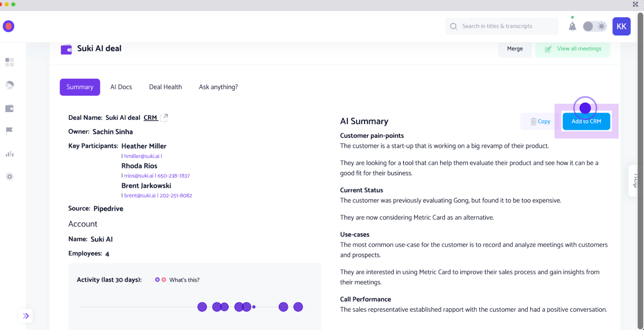
Task: Click the red app logo
Action: (8, 27)
